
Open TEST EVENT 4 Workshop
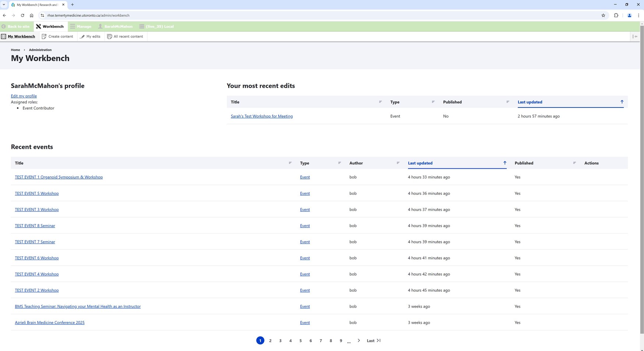(x=37, y=274)
